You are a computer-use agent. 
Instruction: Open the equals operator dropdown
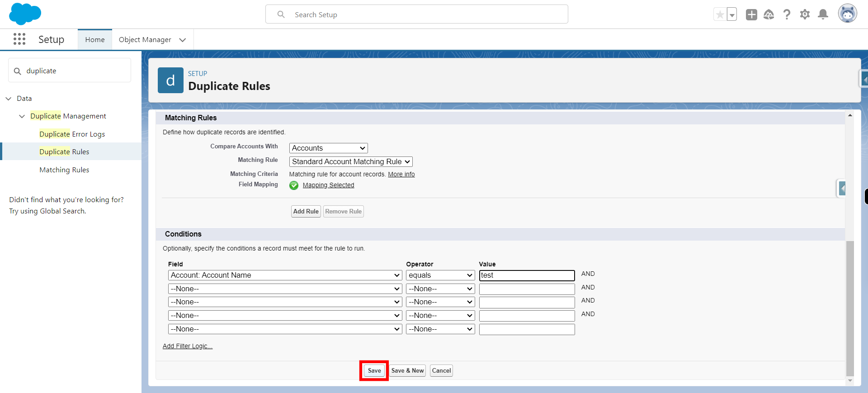440,275
